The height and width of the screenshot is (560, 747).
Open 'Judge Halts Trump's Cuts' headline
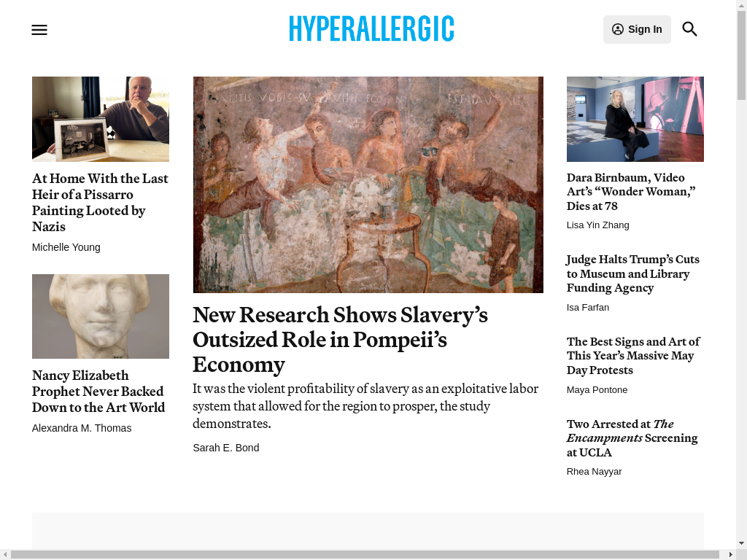click(x=632, y=273)
